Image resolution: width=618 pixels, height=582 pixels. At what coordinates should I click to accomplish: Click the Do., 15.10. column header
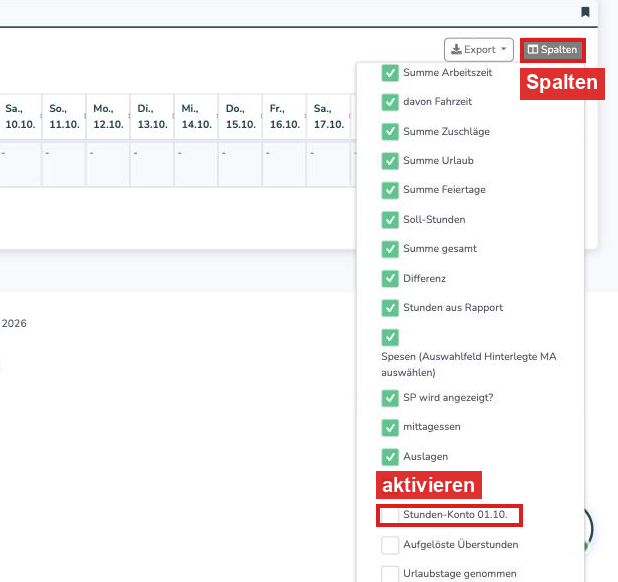tap(241, 117)
